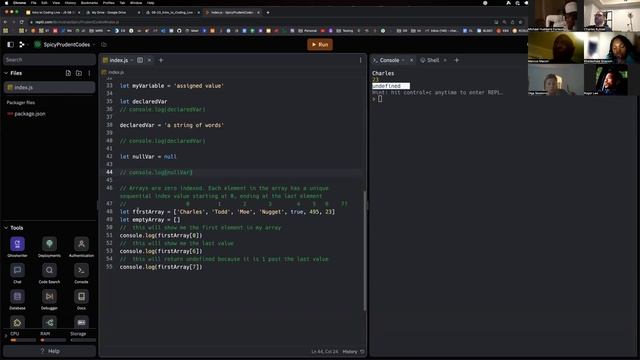The image size is (640, 360).
Task: Open the editor pane three-dot menu
Action: click(x=360, y=60)
